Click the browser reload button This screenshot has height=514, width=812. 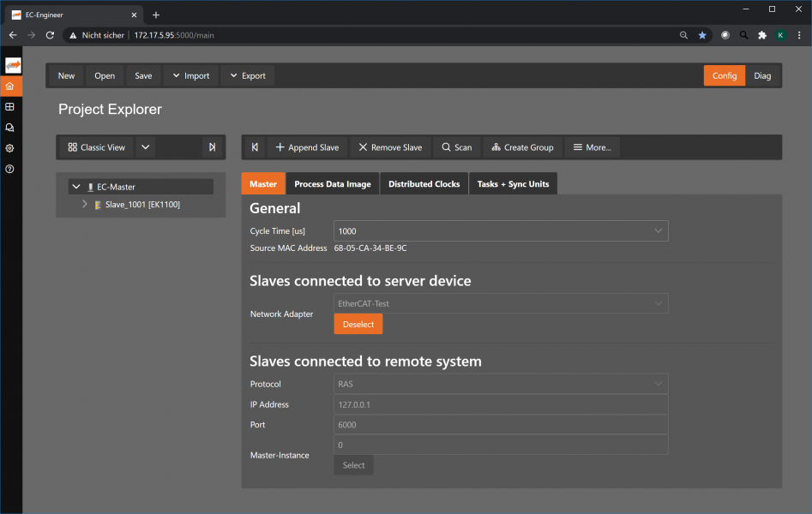tap(50, 35)
